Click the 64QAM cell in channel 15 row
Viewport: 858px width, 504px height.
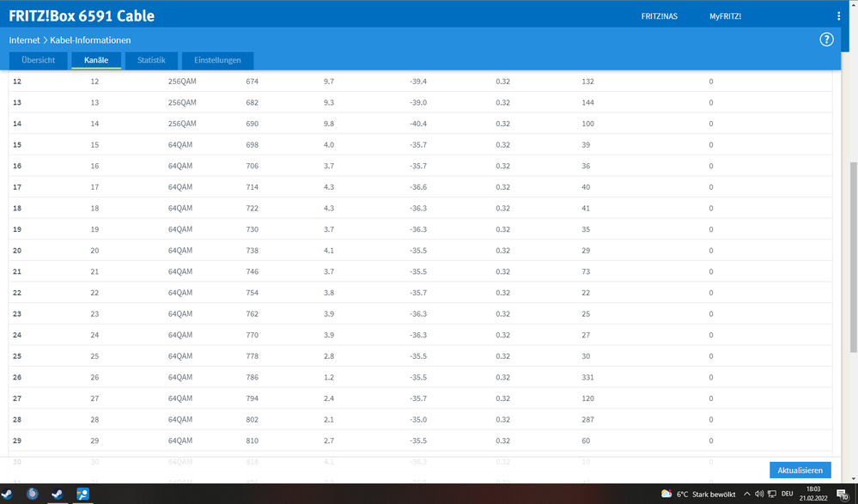click(180, 145)
